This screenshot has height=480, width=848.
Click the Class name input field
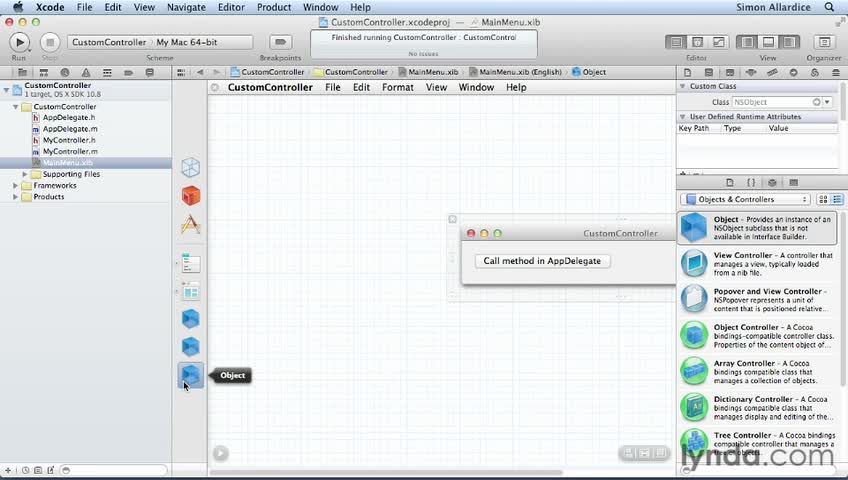pos(776,102)
